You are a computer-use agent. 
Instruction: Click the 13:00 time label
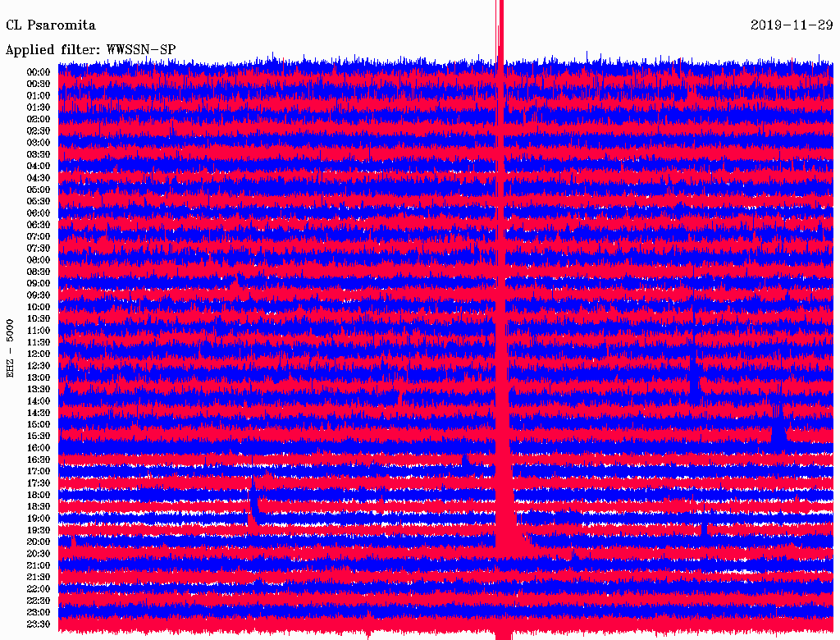click(39, 377)
